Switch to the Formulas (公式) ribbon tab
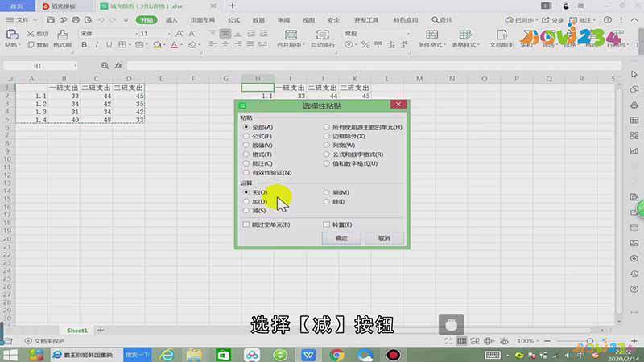644x362 pixels. [233, 19]
